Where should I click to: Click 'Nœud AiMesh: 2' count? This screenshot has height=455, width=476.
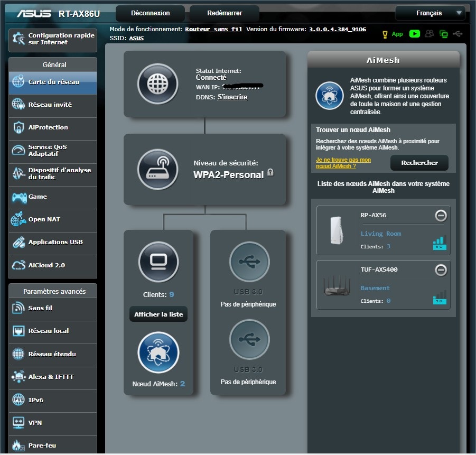[x=158, y=384]
